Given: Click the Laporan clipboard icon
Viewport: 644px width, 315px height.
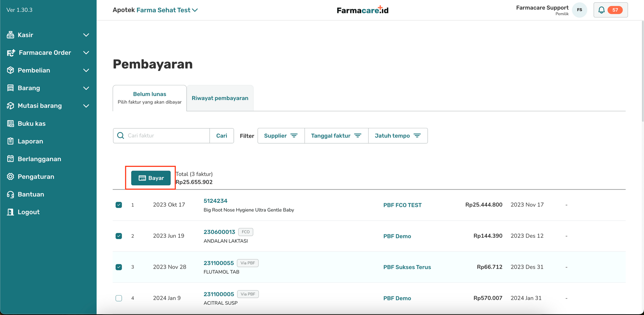Looking at the screenshot, I should pos(10,141).
